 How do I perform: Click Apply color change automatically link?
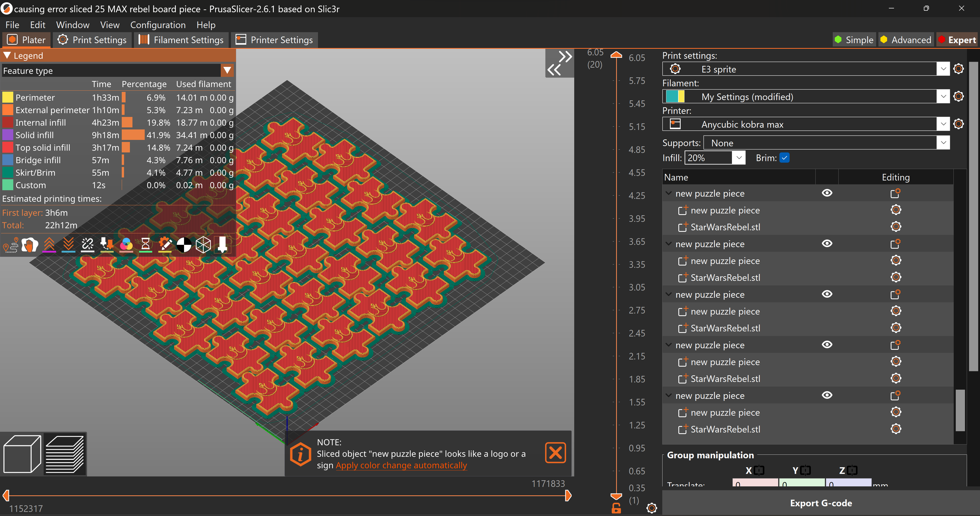(x=401, y=465)
